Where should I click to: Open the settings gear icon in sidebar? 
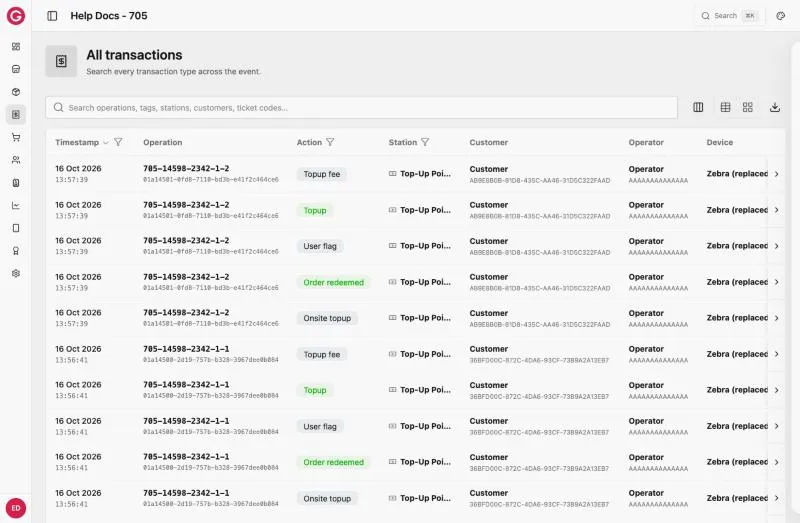tap(16, 273)
